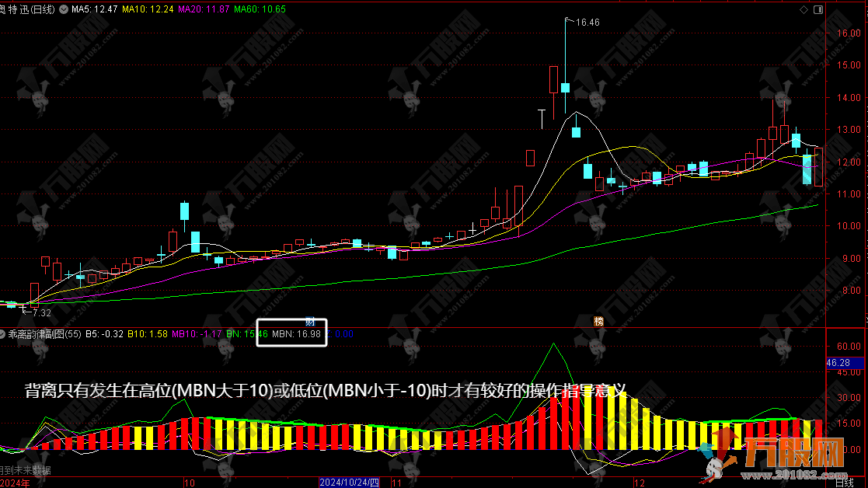This screenshot has height=488, width=868.
Task: Select the MA20: 11.87 label
Action: click(203, 9)
